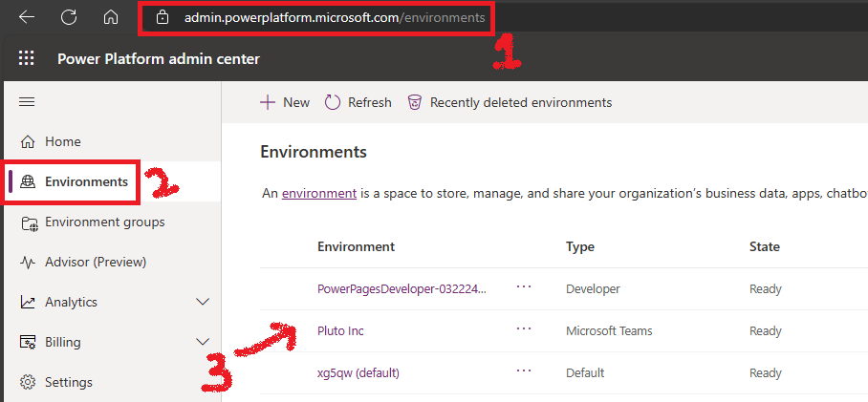Open the xg5qw (default) environment
Image resolution: width=868 pixels, height=402 pixels.
pos(358,372)
